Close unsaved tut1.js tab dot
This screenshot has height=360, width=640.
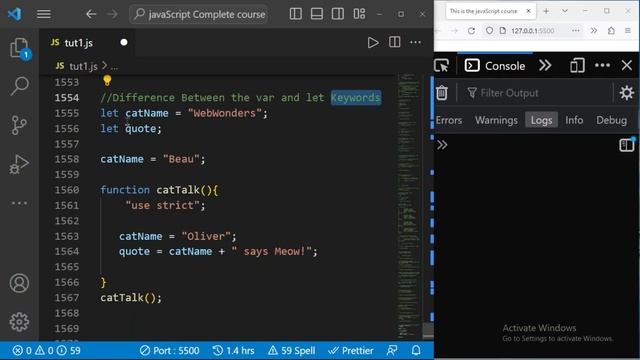coord(124,42)
